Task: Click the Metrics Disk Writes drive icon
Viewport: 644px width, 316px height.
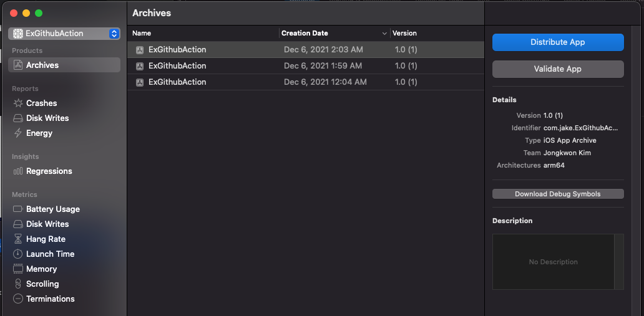Action: pyautogui.click(x=17, y=224)
